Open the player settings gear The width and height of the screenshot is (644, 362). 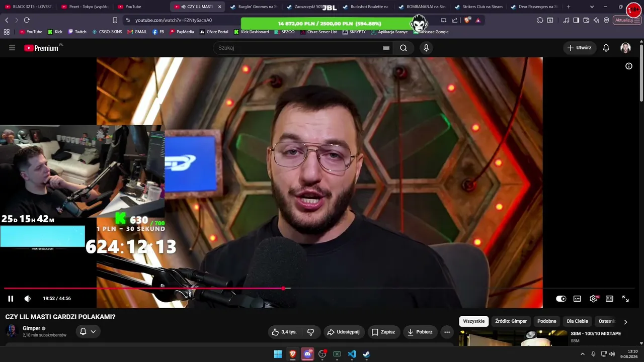594,299
